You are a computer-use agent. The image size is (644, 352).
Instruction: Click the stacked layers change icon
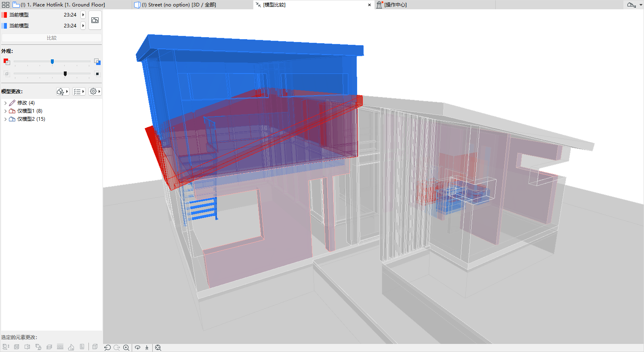pyautogui.click(x=49, y=347)
